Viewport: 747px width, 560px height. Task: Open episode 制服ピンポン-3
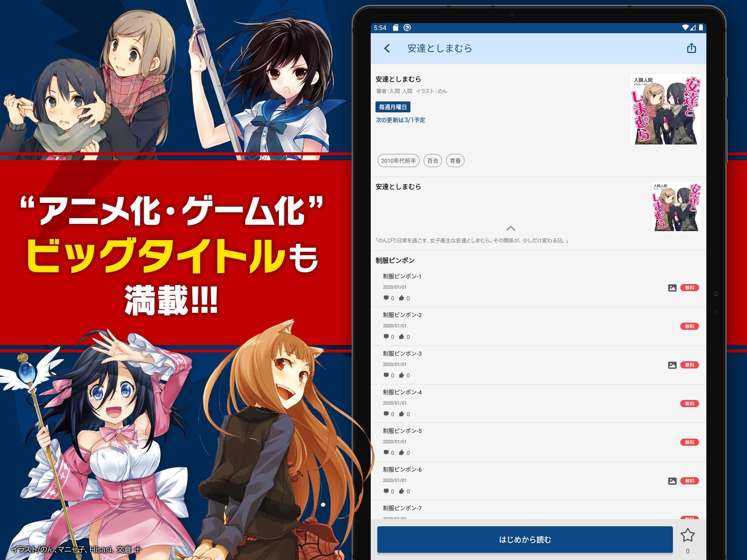pyautogui.click(x=538, y=365)
